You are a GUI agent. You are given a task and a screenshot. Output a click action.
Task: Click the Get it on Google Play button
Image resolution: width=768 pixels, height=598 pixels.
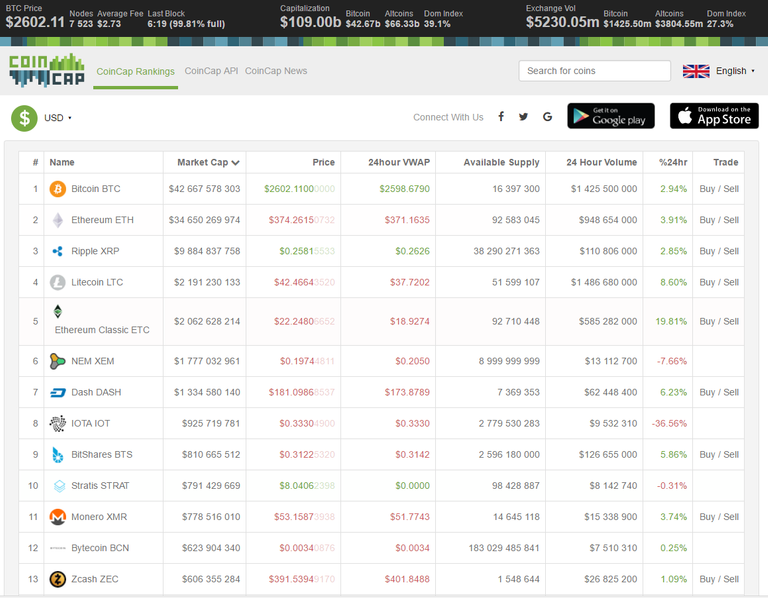pos(611,116)
